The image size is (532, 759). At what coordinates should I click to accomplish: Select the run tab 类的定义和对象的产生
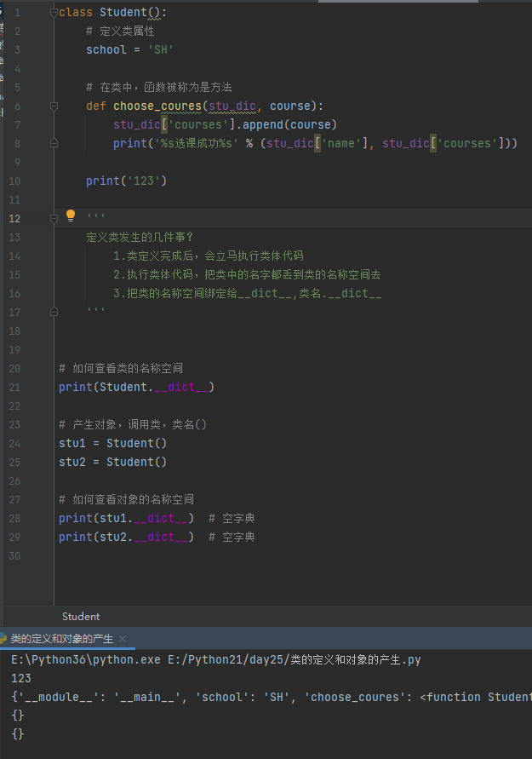pyautogui.click(x=61, y=639)
